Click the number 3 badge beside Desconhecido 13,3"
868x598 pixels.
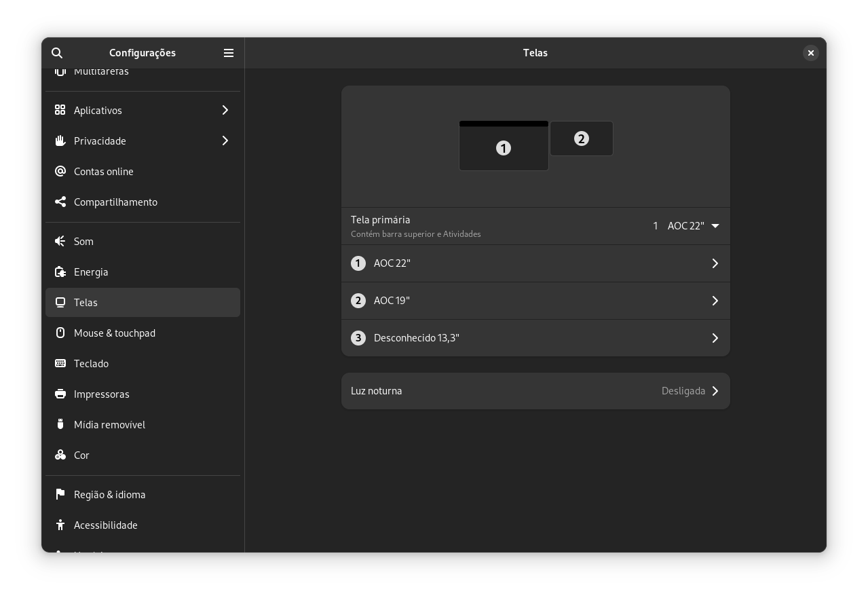pos(358,338)
